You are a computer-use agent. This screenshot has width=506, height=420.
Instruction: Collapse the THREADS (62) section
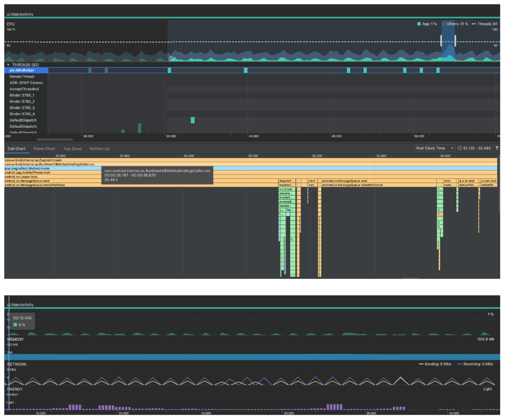tap(8, 65)
